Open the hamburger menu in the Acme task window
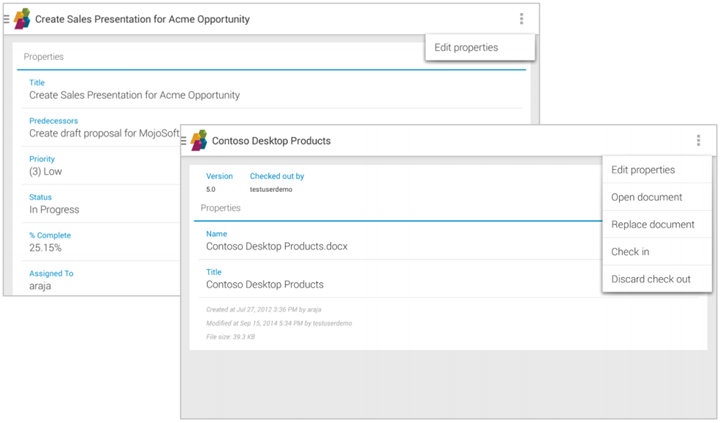Screen dimensions: 720x423 click(x=7, y=19)
